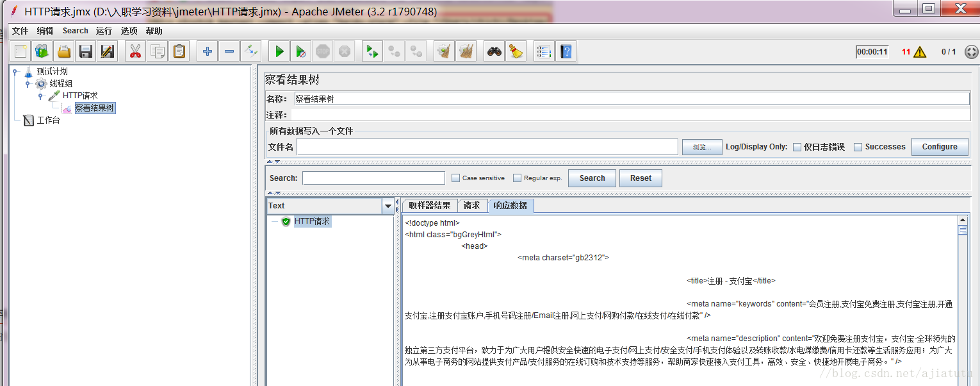Open the Search menu

point(75,31)
